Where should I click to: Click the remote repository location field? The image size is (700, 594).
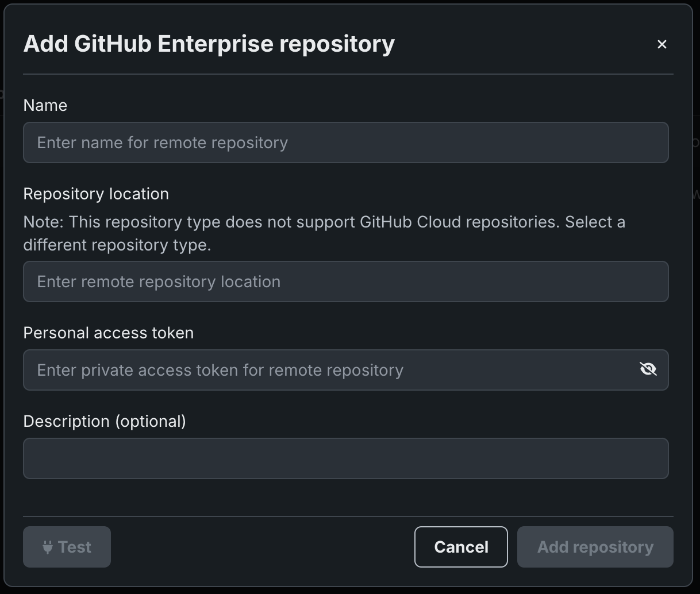point(345,281)
